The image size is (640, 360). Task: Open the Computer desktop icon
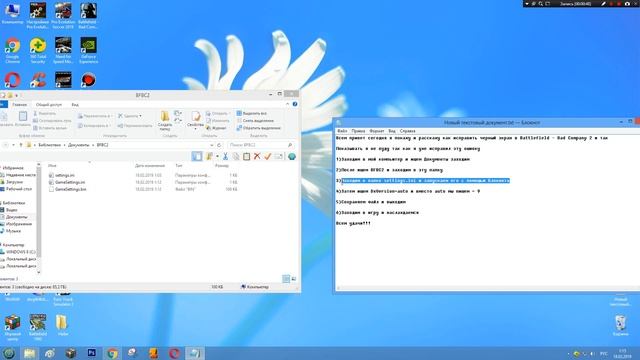click(12, 13)
